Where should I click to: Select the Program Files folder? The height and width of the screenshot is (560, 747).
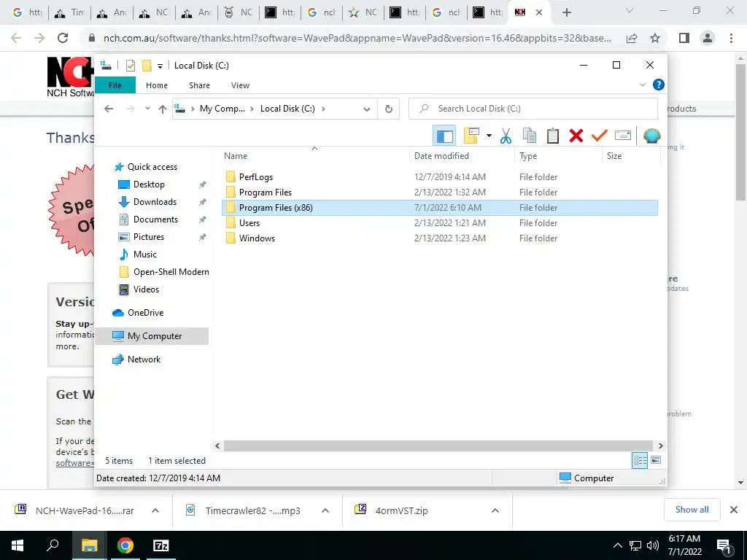(439, 192)
